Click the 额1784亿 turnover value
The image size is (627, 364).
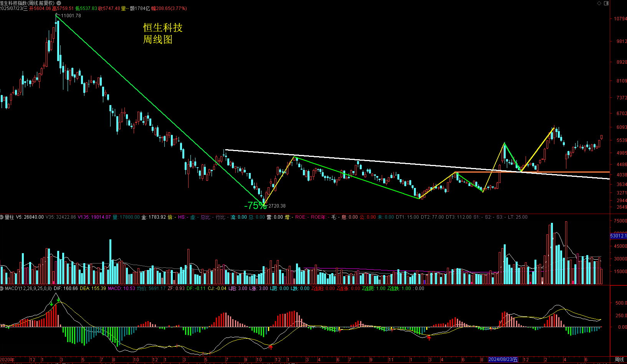click(140, 8)
